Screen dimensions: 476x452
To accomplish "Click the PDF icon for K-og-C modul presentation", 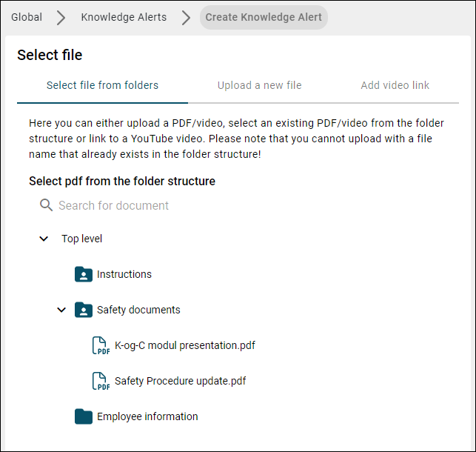I will [x=101, y=345].
